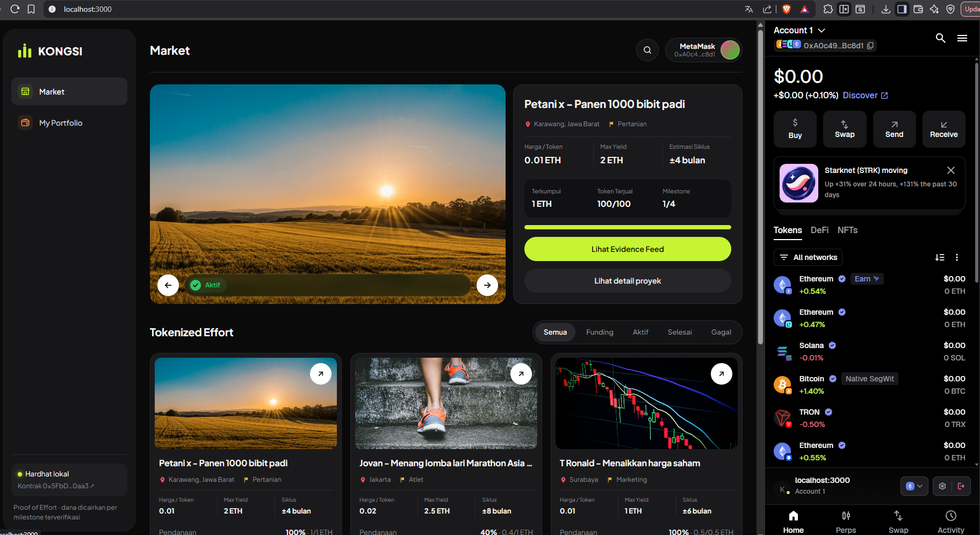
Task: Click Lihat Evidence Feed button
Action: (x=628, y=249)
